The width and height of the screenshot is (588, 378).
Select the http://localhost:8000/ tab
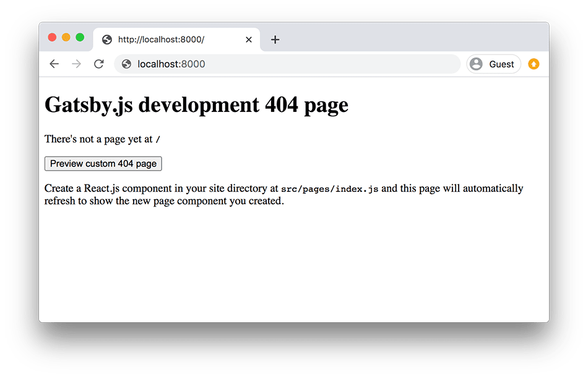click(x=176, y=40)
